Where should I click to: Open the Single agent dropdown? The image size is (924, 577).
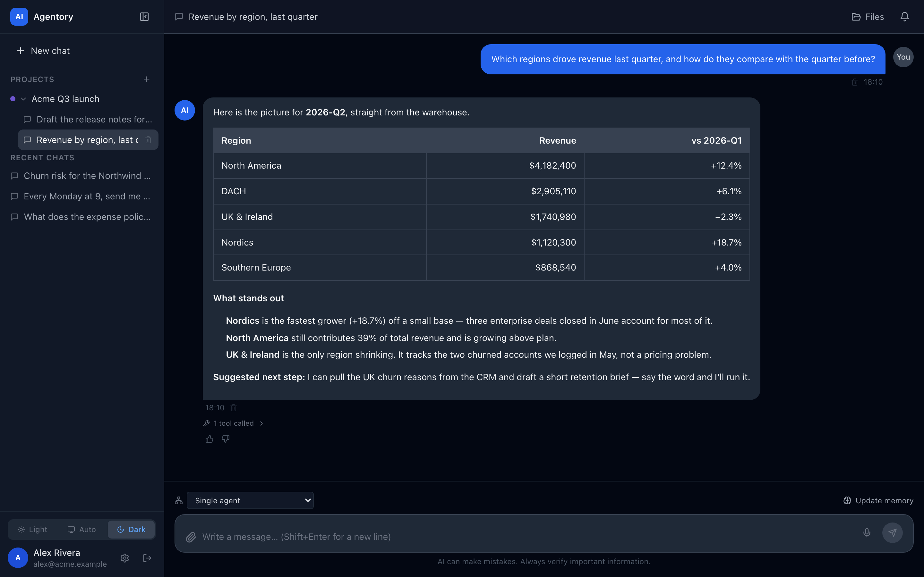click(x=250, y=500)
